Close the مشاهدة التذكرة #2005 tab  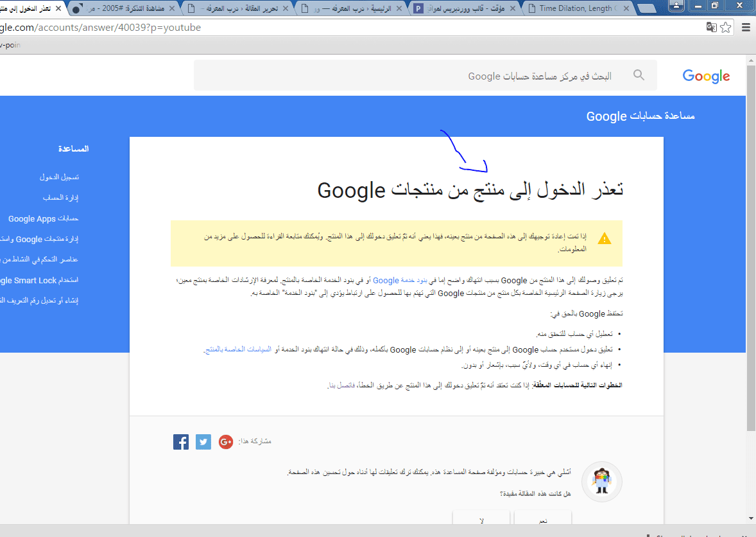coord(172,8)
